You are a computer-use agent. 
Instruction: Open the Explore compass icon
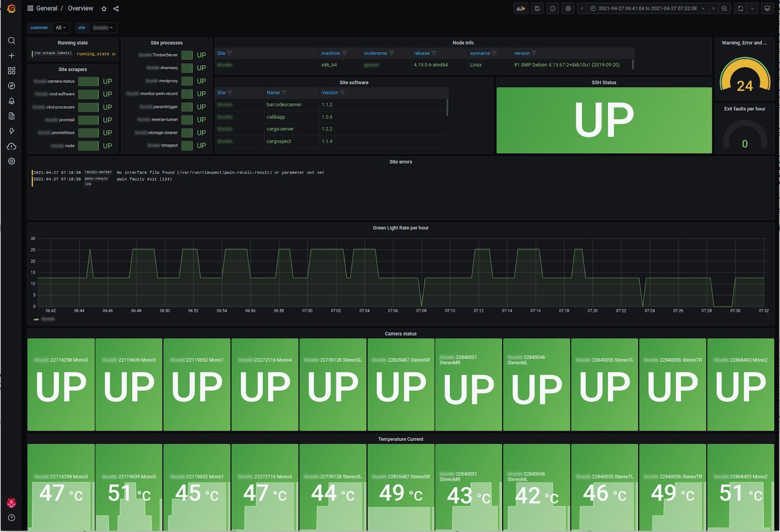pos(12,86)
